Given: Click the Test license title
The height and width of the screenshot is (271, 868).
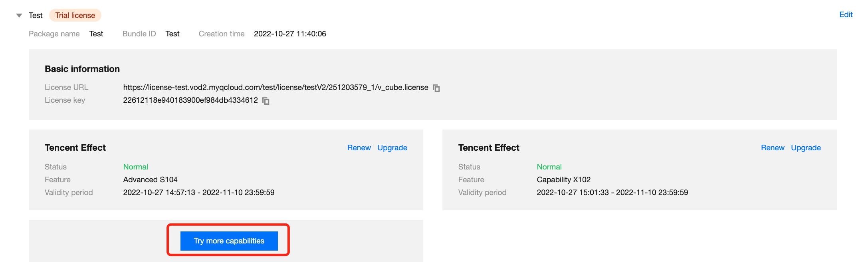Looking at the screenshot, I should click(x=36, y=16).
